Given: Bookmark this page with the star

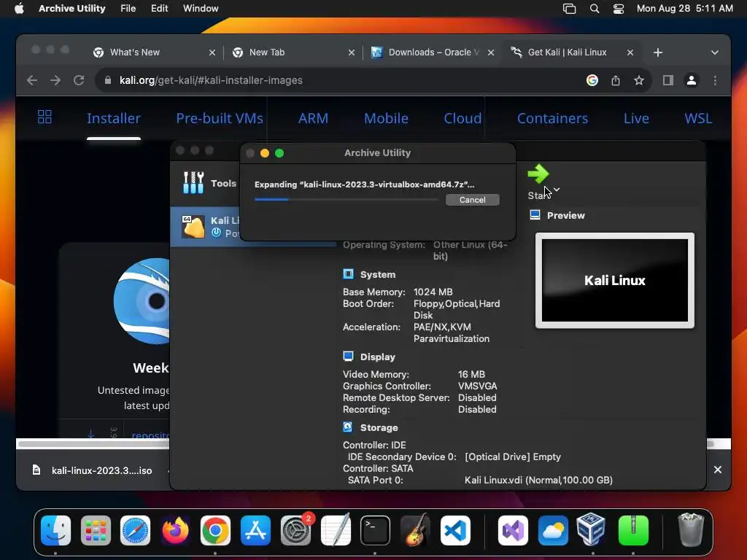Looking at the screenshot, I should pos(639,80).
